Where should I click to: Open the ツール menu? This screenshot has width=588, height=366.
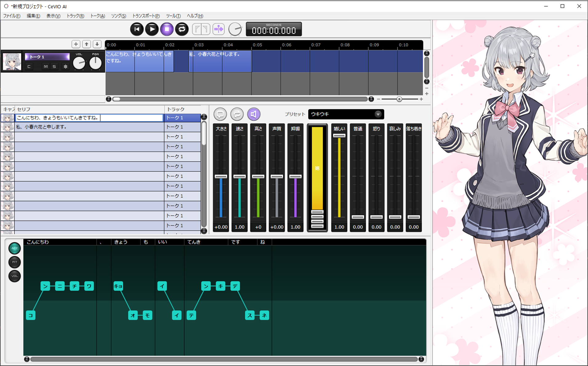pos(173,16)
